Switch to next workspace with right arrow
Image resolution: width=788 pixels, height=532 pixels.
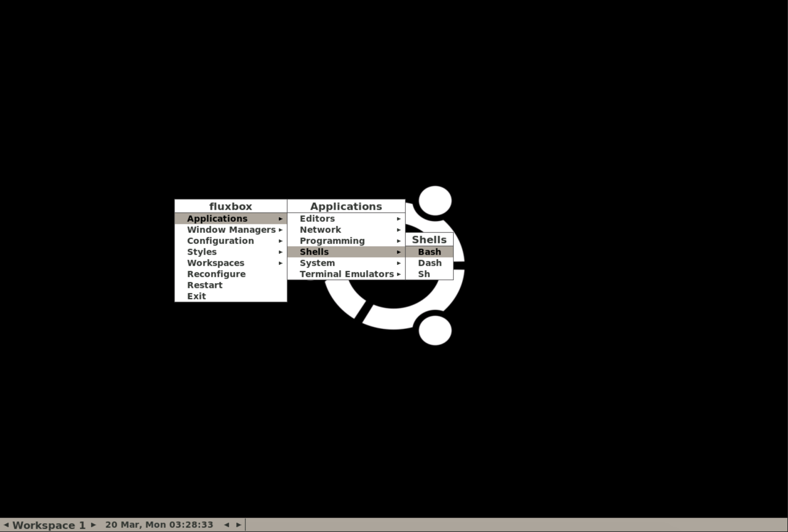click(93, 525)
